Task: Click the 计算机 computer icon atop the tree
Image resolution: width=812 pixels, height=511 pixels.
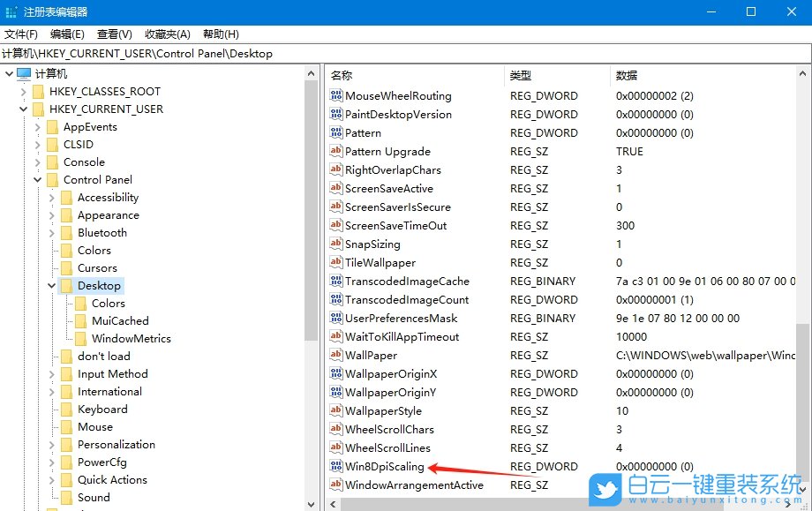Action: (25, 73)
